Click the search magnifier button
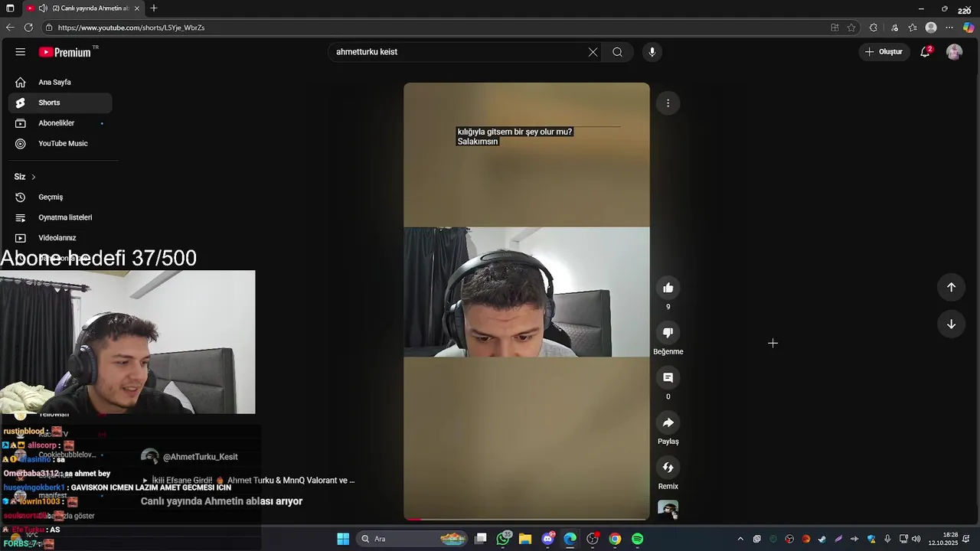 617,52
